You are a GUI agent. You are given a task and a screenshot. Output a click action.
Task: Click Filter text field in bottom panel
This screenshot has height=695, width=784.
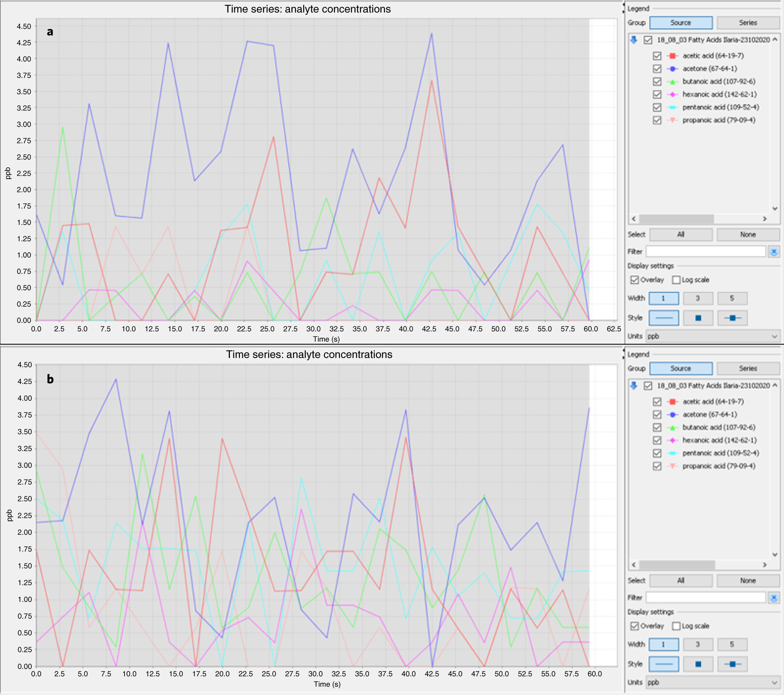click(706, 597)
